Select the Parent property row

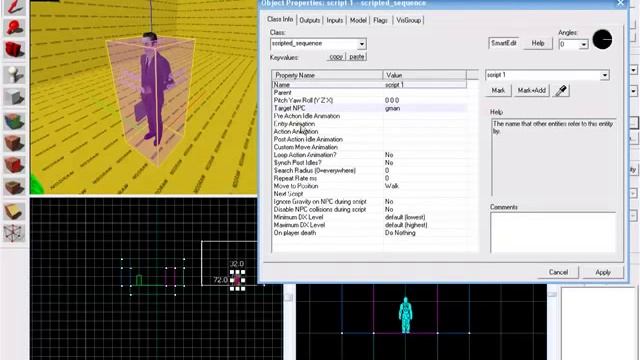(369, 93)
